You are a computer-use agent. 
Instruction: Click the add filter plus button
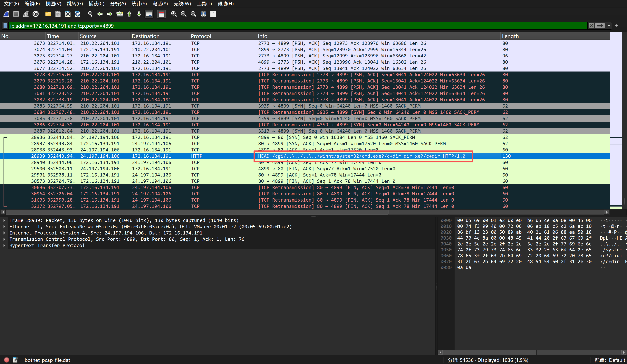(617, 26)
